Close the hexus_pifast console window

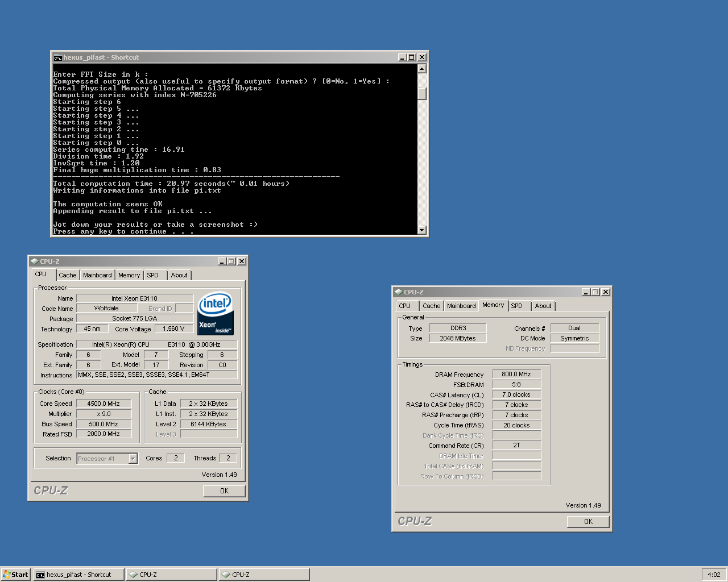[422, 57]
